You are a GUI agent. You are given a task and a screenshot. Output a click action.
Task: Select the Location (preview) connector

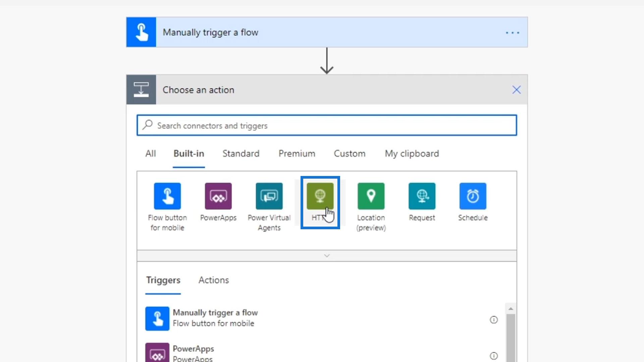371,196
